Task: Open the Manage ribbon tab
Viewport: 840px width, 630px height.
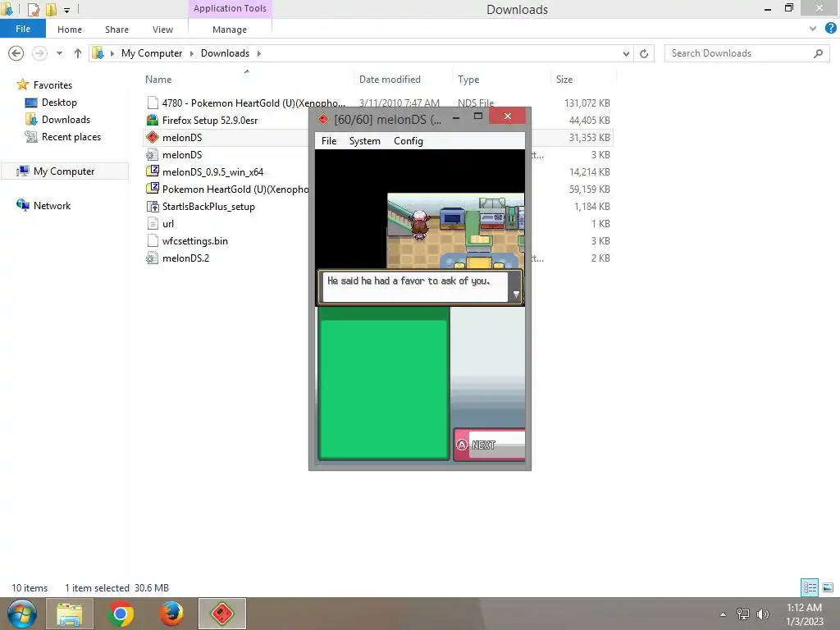Action: pos(230,30)
